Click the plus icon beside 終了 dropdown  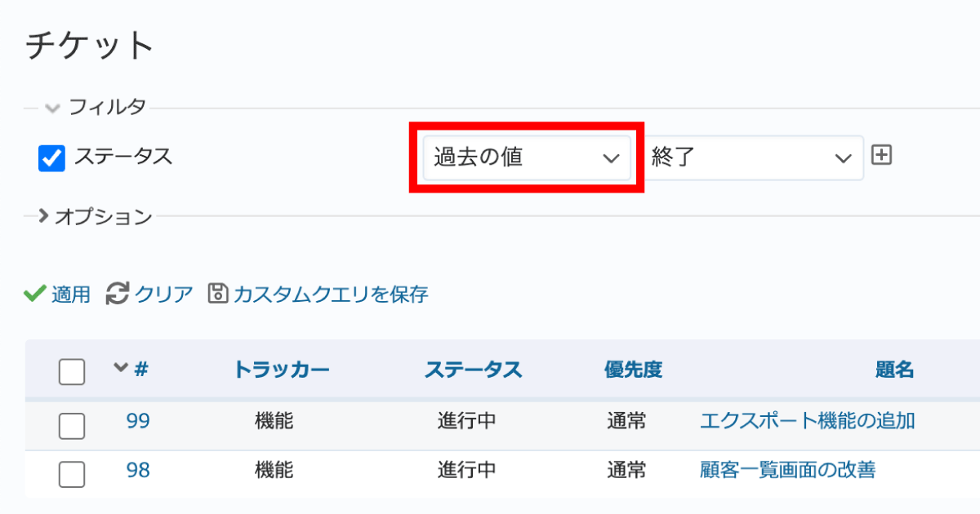coord(881,155)
